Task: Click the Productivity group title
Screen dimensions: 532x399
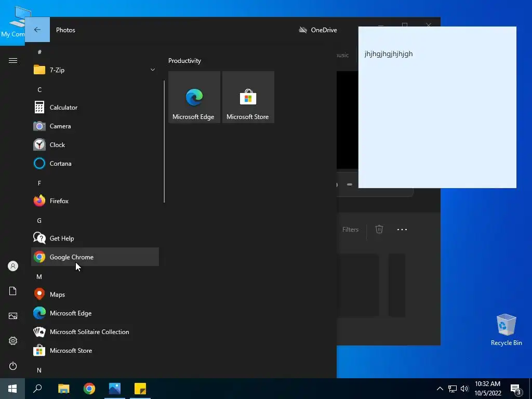Action: pos(184,61)
